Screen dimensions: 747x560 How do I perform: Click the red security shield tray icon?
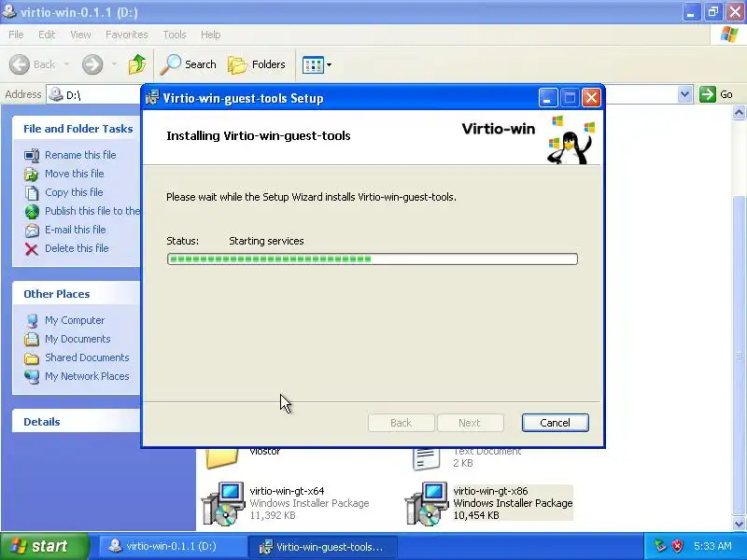click(678, 546)
